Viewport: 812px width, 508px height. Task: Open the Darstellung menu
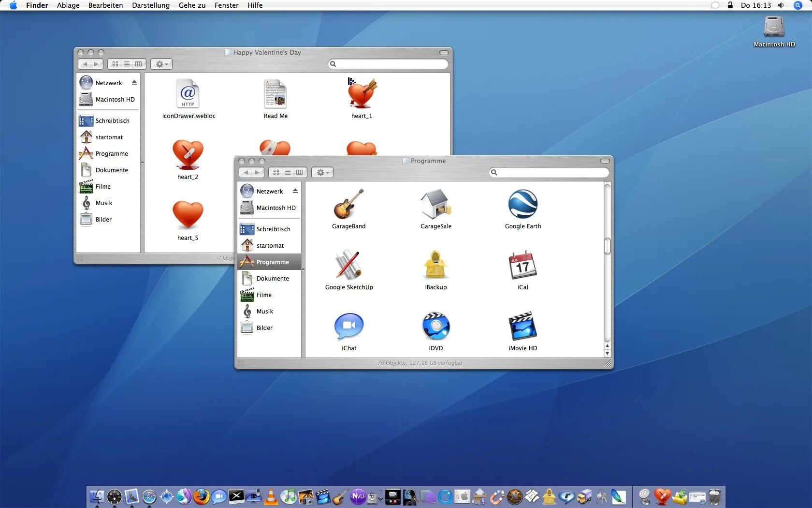coord(151,5)
